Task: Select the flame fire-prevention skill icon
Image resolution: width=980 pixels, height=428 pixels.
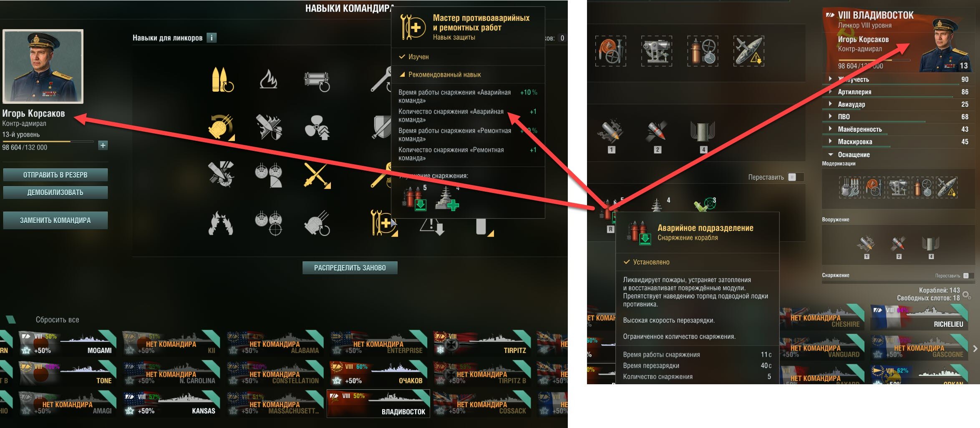Action: point(268,79)
